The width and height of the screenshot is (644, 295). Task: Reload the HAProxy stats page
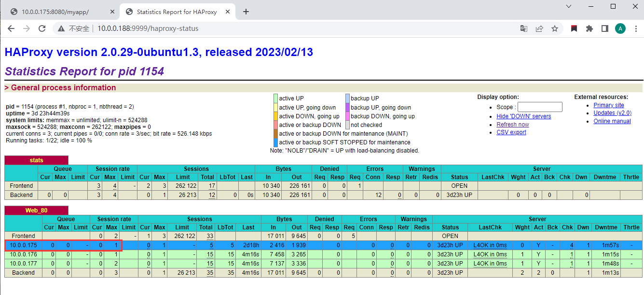tap(42, 28)
